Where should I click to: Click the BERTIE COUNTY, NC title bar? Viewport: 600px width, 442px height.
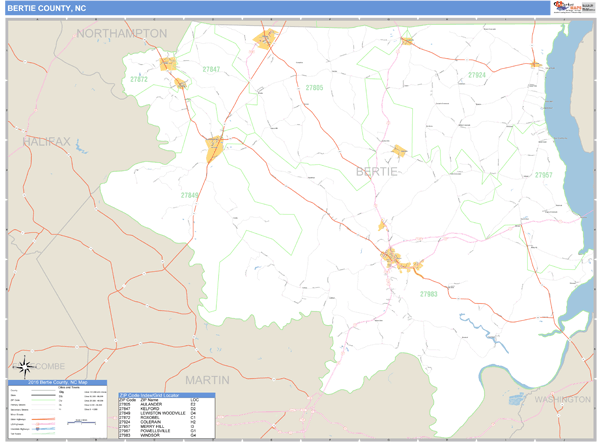(48, 8)
